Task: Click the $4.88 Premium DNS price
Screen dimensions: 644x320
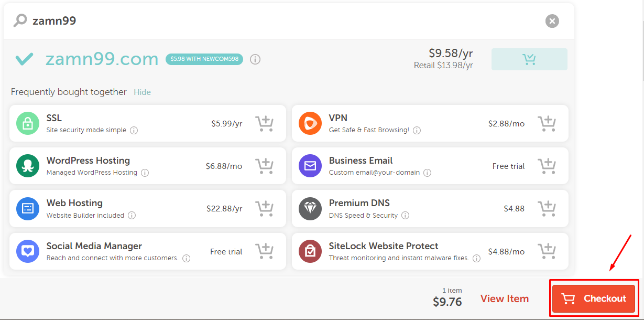Action: [x=514, y=209]
